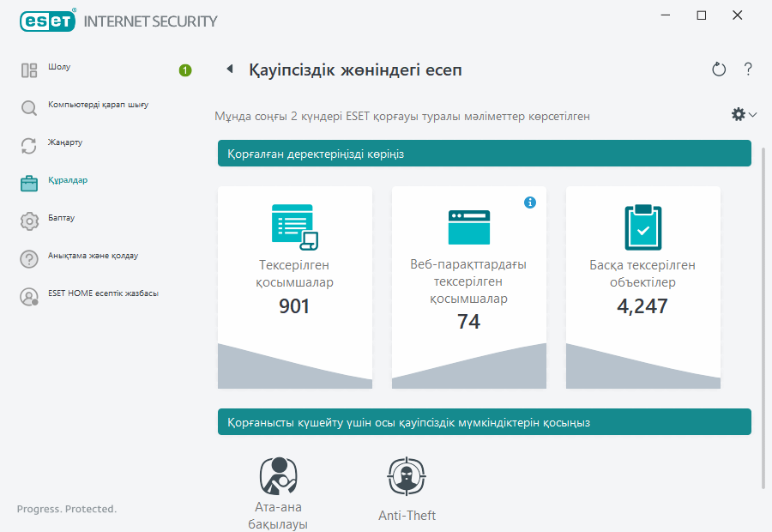
Task: Open the Шолу overview section
Action: (60, 67)
